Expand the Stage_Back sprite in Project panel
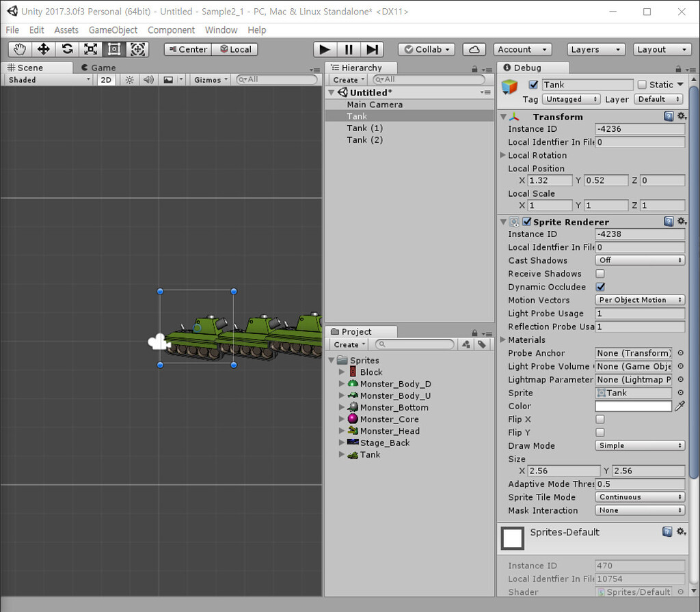Viewport: 700px width, 612px height. tap(342, 443)
